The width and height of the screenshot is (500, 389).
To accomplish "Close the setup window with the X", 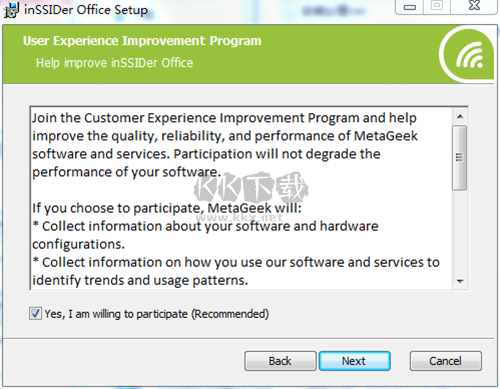I will pos(474,6).
